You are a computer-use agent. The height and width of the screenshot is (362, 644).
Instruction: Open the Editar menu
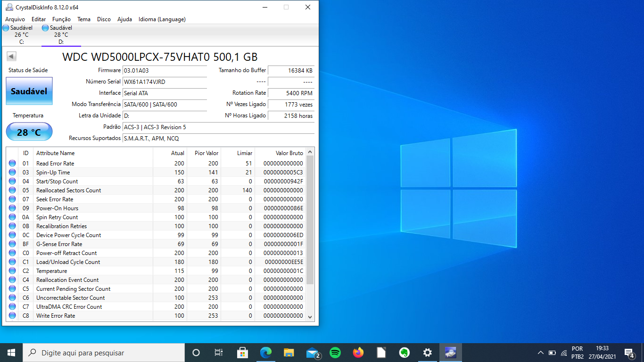pyautogui.click(x=39, y=19)
